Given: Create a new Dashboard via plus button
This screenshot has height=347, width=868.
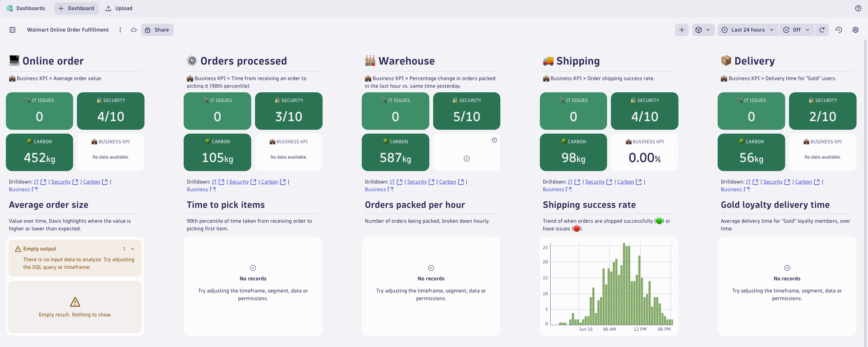Looking at the screenshot, I should coord(77,8).
